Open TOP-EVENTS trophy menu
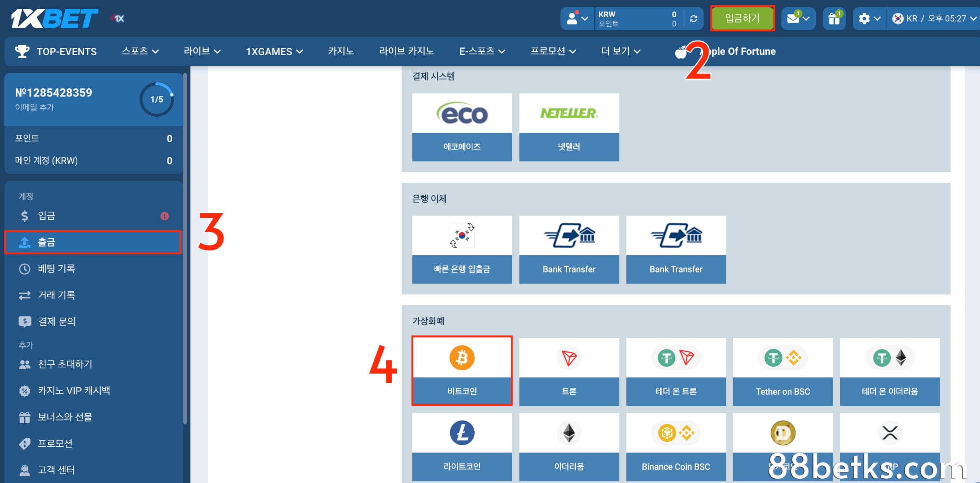The width and height of the screenshot is (980, 483). coord(56,51)
